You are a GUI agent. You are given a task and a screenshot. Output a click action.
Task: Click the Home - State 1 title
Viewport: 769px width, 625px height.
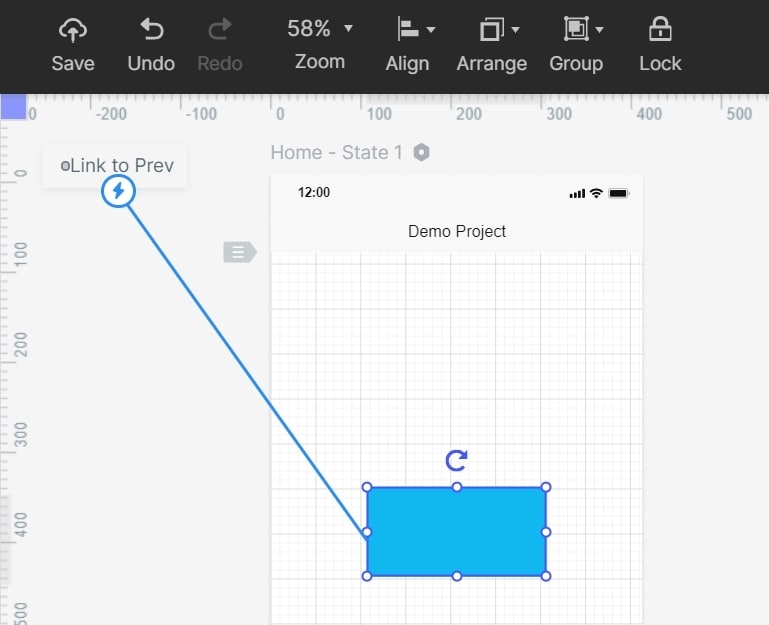336,153
